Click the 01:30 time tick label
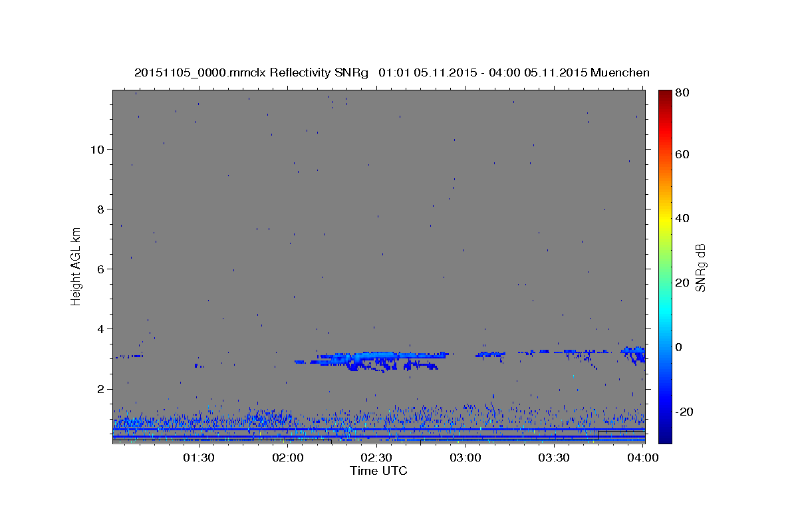 [199, 458]
